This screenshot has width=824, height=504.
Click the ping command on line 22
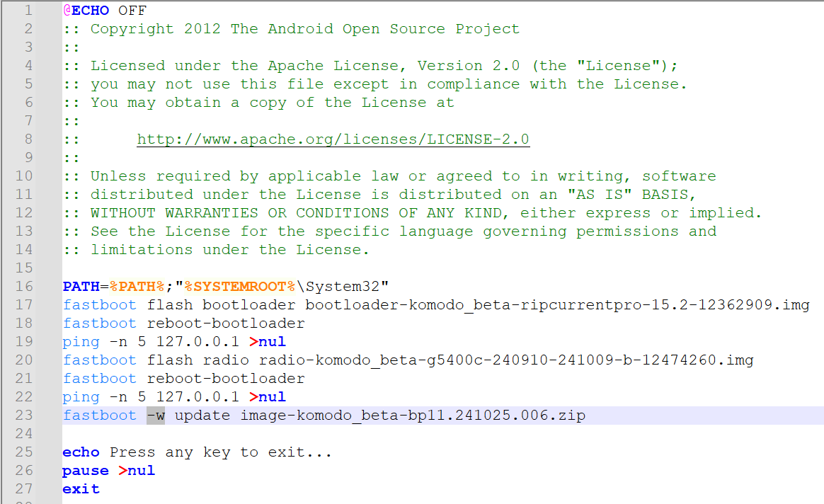click(80, 397)
